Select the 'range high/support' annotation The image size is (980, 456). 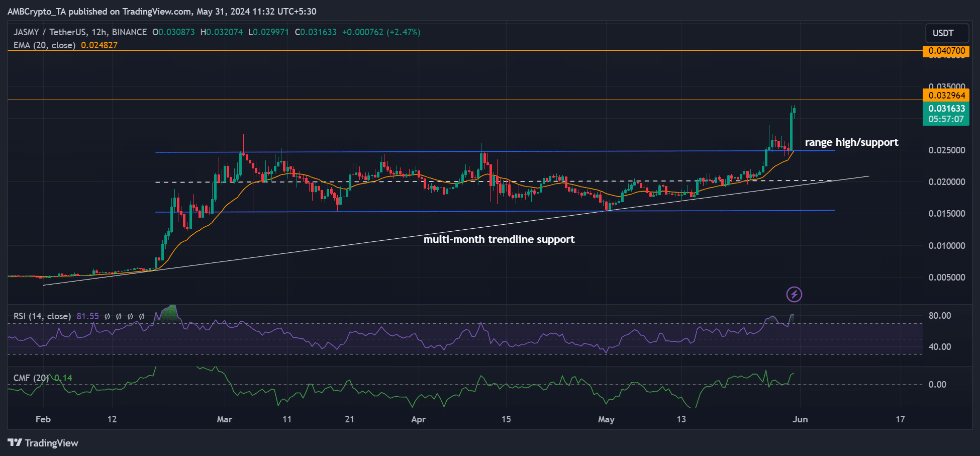(x=851, y=142)
